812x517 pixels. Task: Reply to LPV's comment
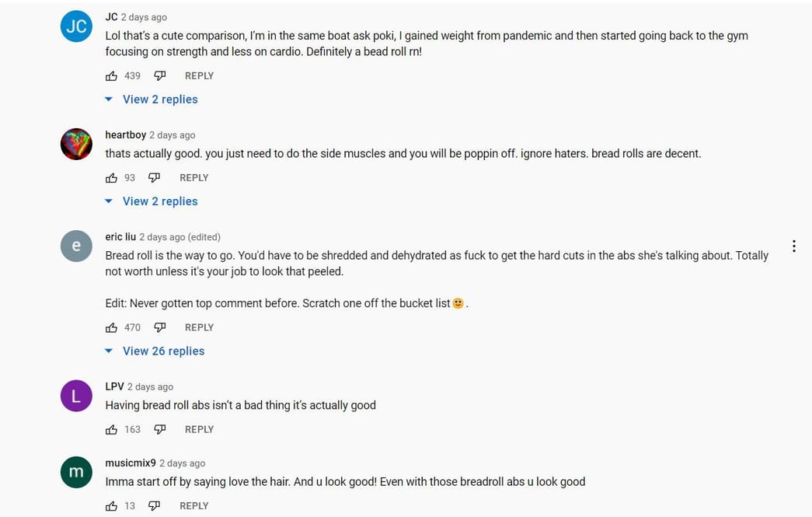[199, 429]
